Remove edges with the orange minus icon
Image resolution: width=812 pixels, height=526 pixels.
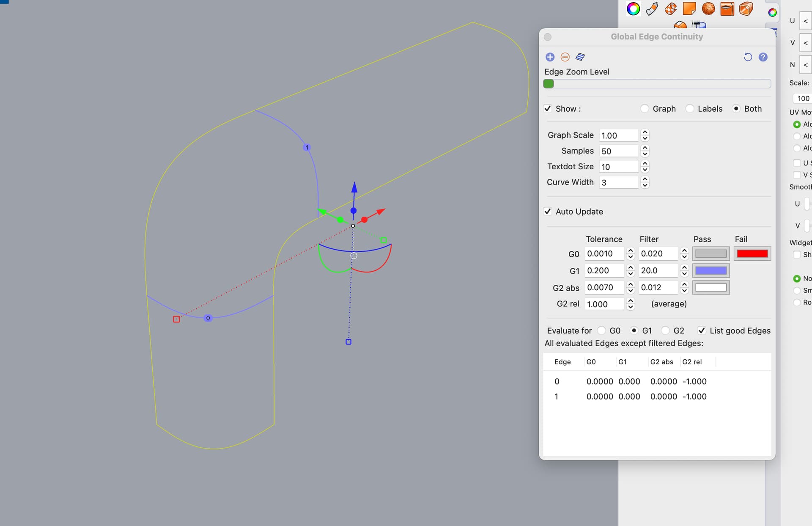[565, 57]
